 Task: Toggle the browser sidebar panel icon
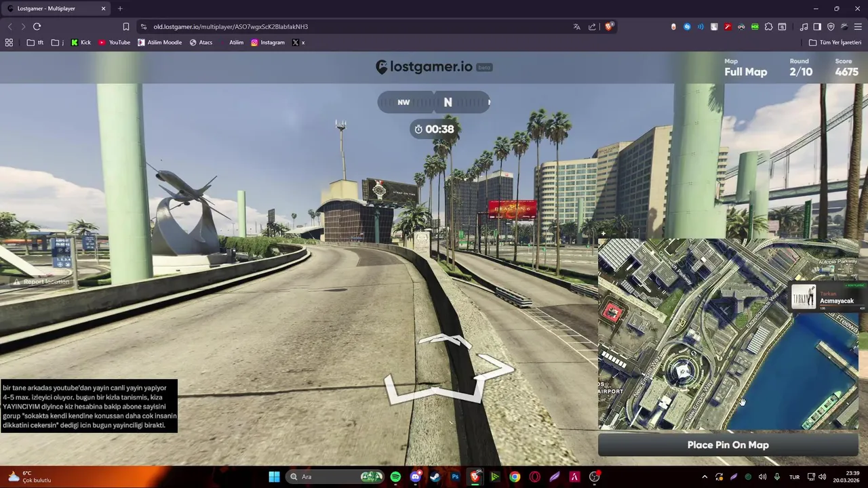click(817, 26)
